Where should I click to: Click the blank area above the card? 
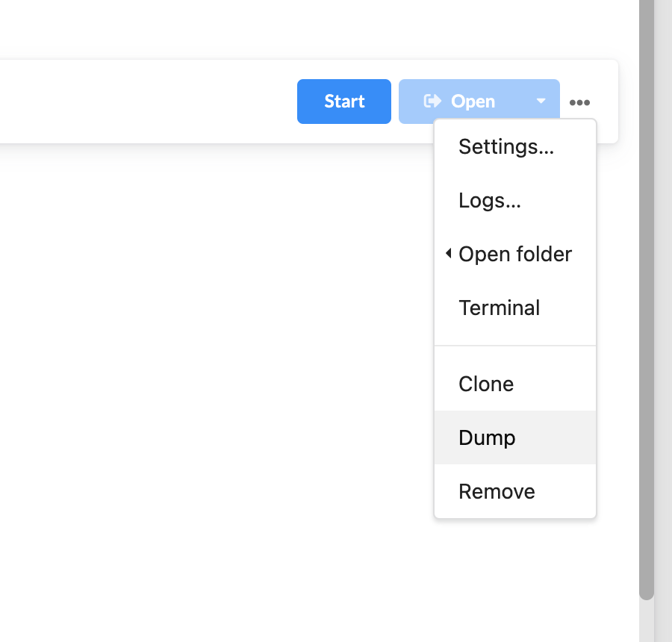[299, 30]
